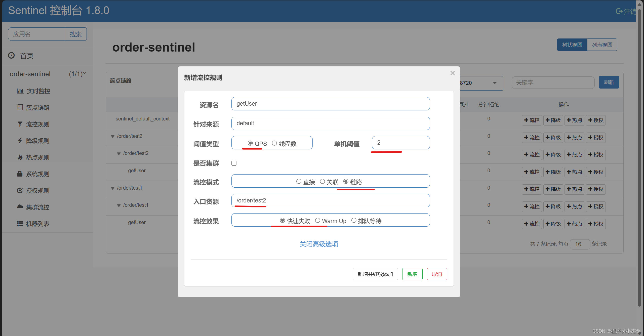644x336 pixels.
Task: Select the QPS threshold type radio
Action: 250,143
